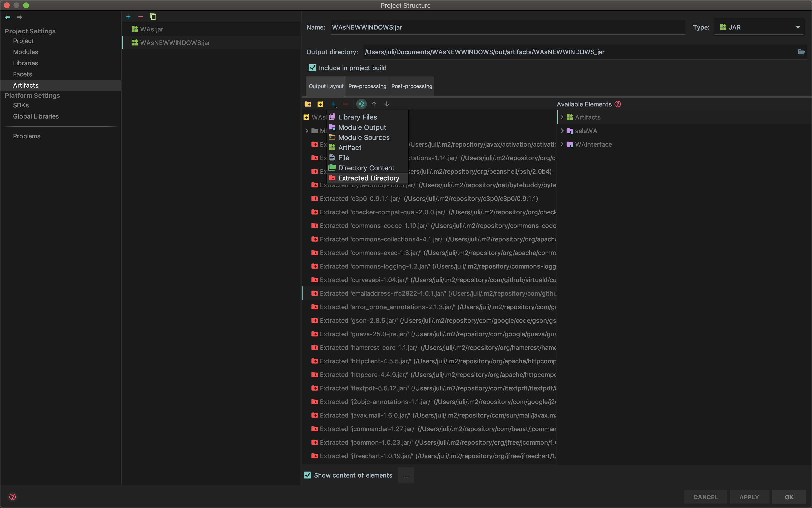812x508 pixels.
Task: Choose Artifact from the add menu
Action: 367,148
